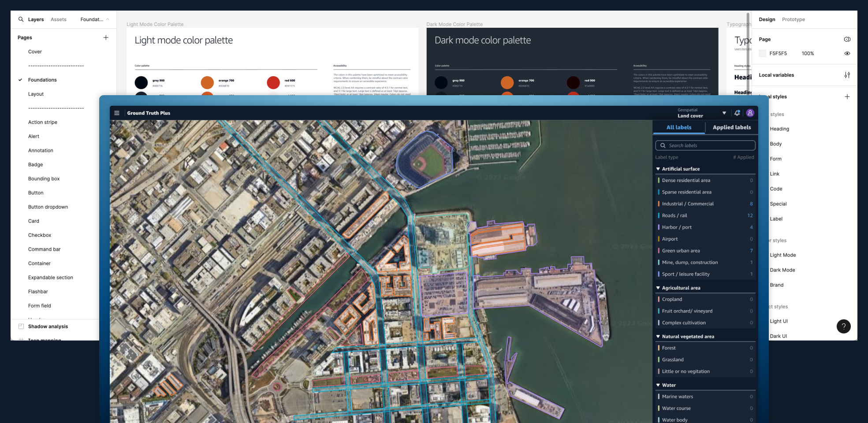Collapse the Water label group
The image size is (868, 423).
pyautogui.click(x=658, y=385)
